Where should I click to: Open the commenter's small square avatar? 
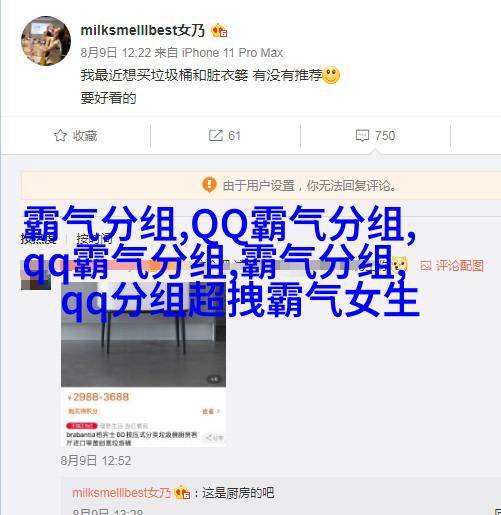tap(36, 275)
